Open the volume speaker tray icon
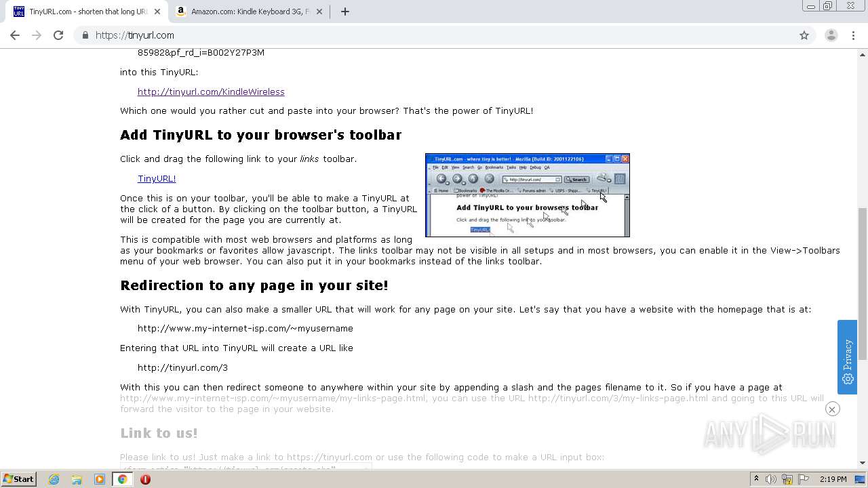Screen dimensions: 868x488 (771, 479)
